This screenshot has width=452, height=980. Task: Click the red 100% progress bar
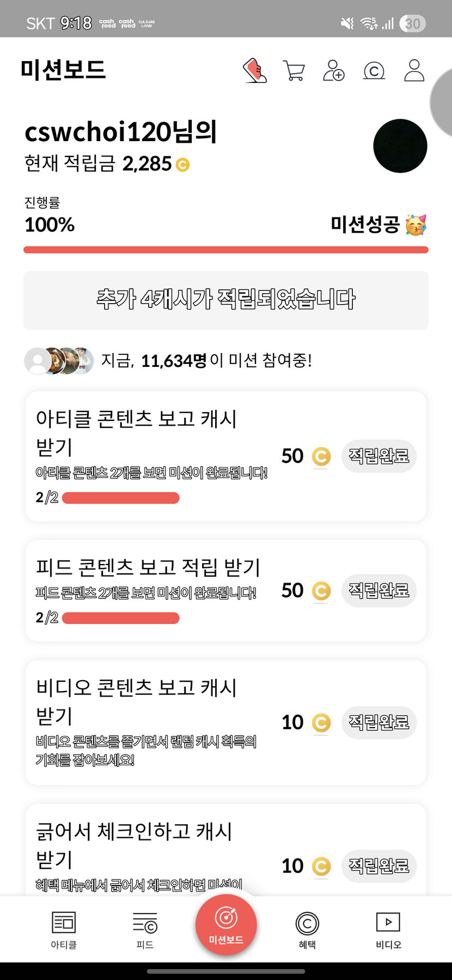[226, 250]
